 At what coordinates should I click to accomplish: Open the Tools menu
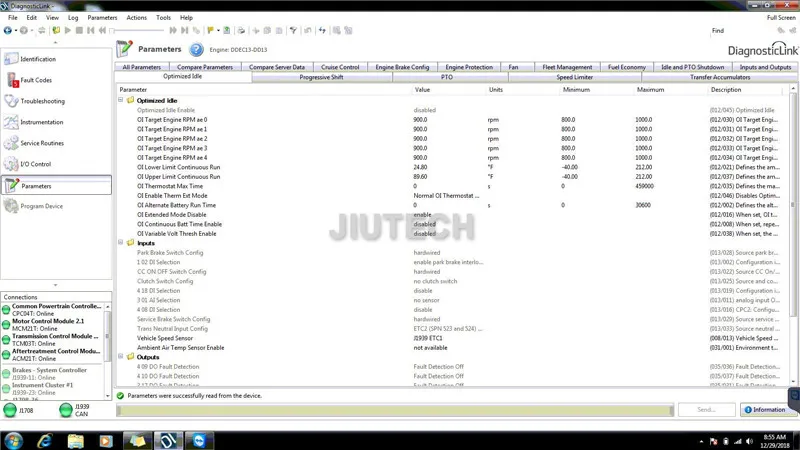(163, 17)
